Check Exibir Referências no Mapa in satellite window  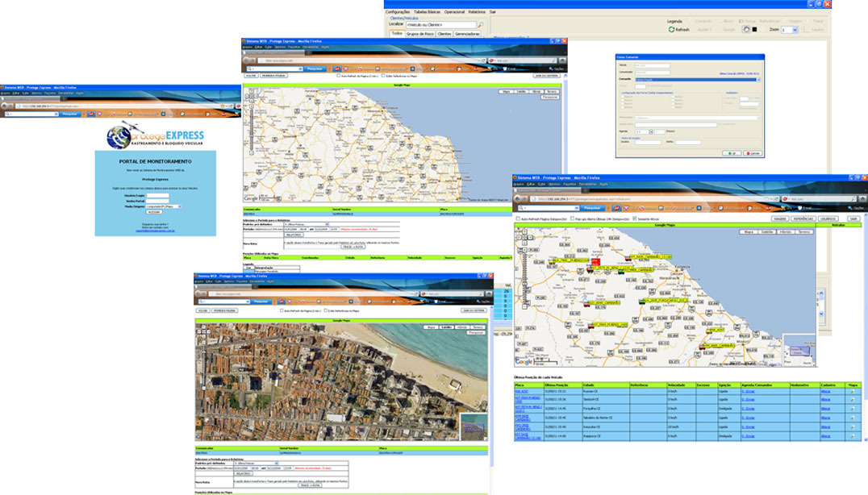coord(326,311)
